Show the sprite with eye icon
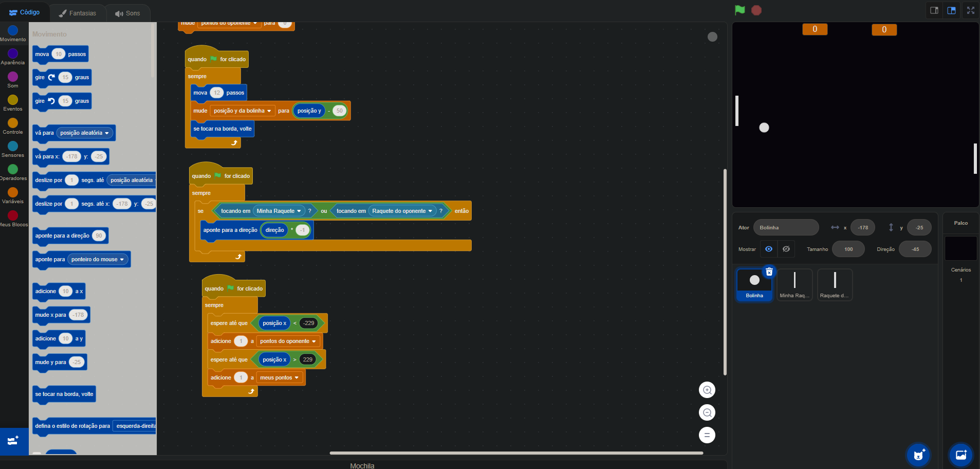Viewport: 980px width, 469px height. (769, 249)
